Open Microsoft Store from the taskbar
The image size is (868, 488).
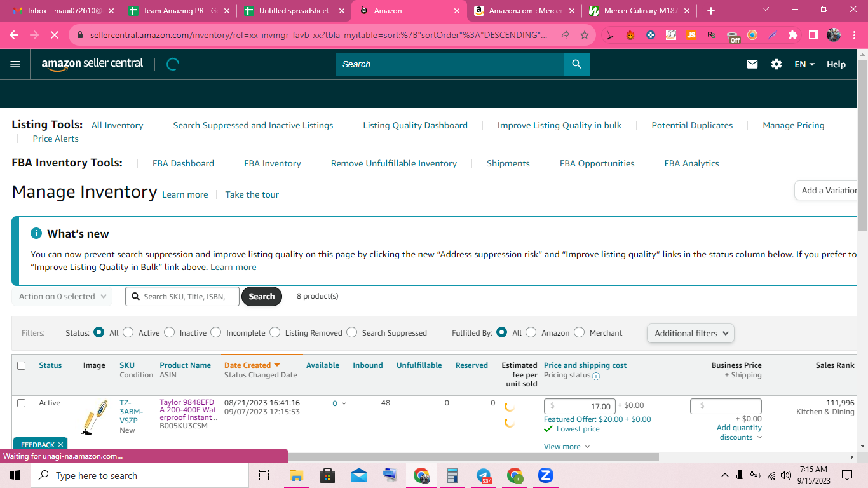click(x=328, y=475)
